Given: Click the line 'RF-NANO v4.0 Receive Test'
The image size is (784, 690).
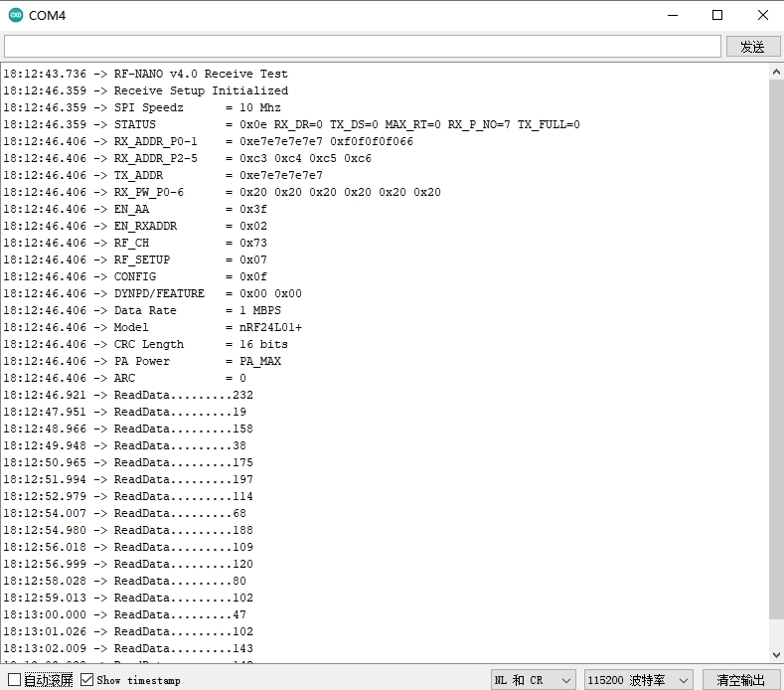Looking at the screenshot, I should coord(145,74).
